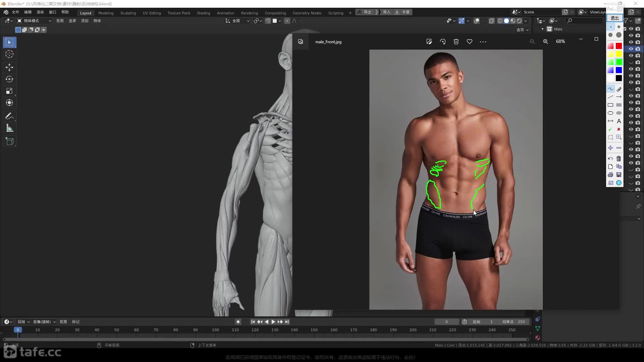Screen dimensions: 644x362
Task: Click the 退出 exit button in annotation palette
Action: click(614, 18)
